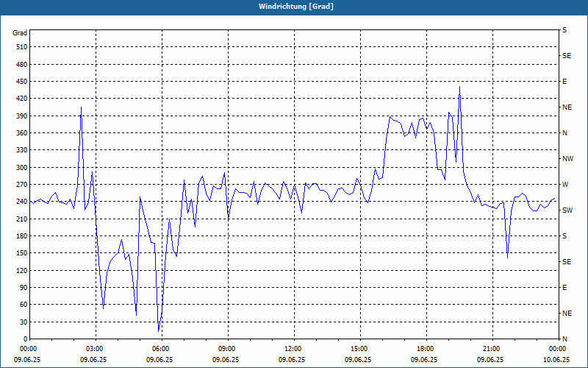Select the E compass label level with 90
Viewport: 588px width, 368px height.
point(564,288)
